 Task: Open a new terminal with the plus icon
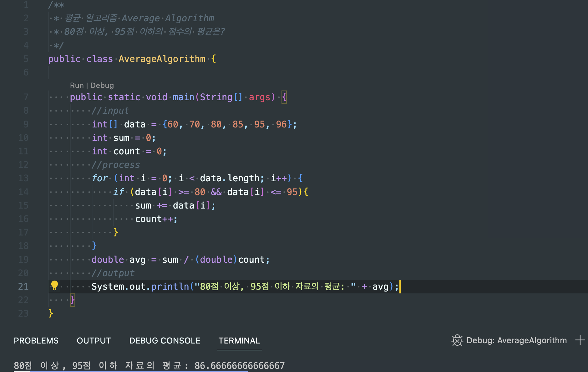pyautogui.click(x=581, y=340)
